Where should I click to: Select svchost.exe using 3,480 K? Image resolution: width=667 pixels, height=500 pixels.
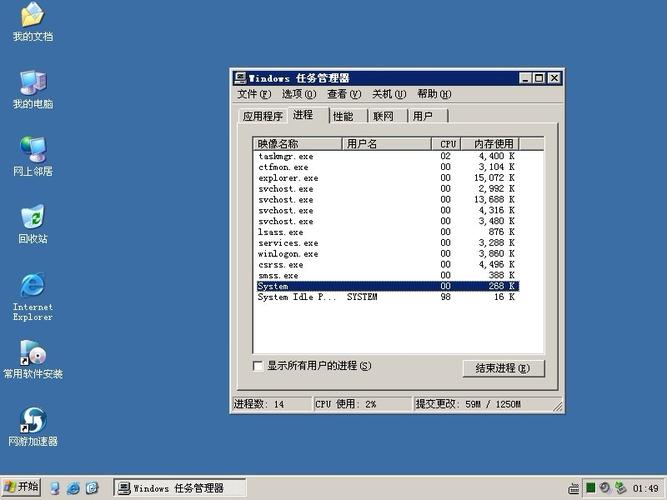tap(387, 221)
